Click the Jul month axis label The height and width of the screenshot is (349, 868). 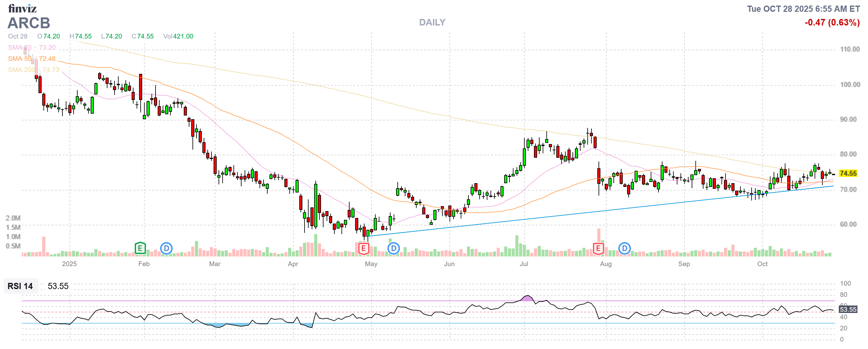pyautogui.click(x=524, y=264)
